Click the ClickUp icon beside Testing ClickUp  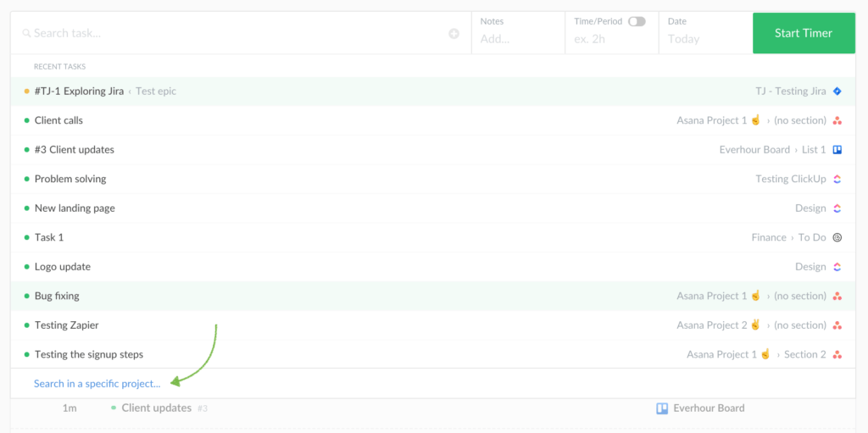tap(837, 179)
